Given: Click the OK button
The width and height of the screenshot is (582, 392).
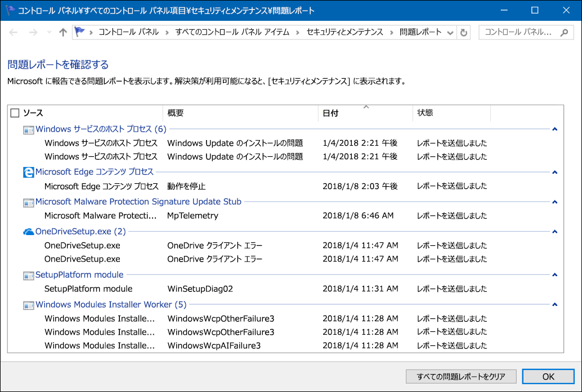Looking at the screenshot, I should [x=548, y=377].
